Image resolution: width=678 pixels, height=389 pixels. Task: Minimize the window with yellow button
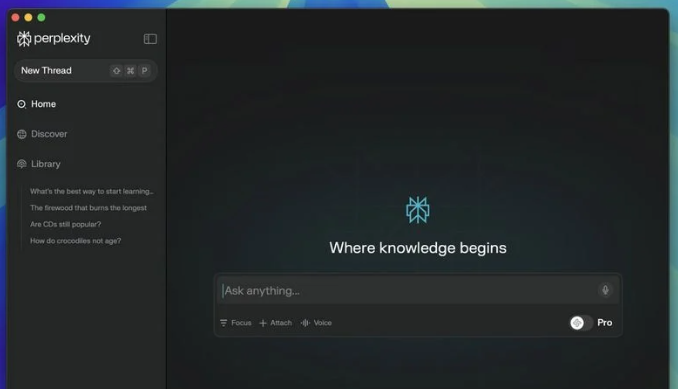coord(29,17)
